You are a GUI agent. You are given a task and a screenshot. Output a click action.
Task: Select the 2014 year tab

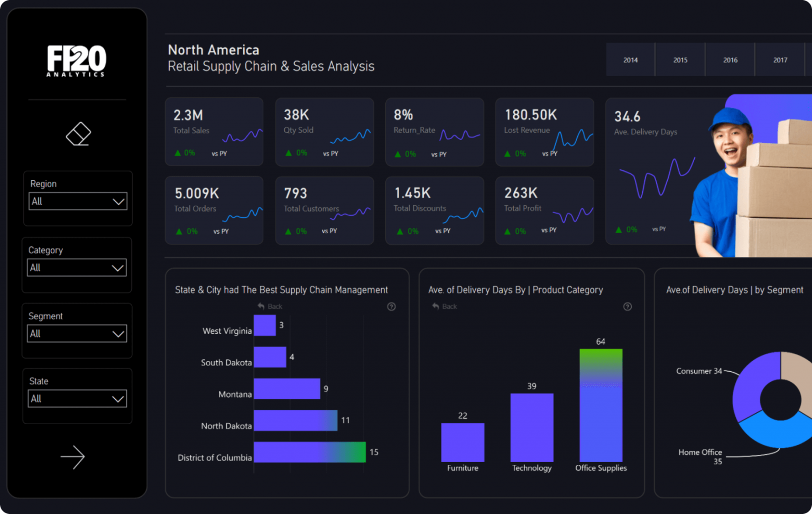(630, 60)
